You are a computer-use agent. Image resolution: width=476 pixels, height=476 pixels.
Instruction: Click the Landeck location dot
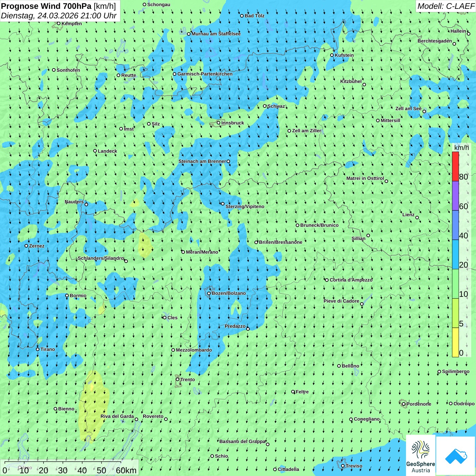point(95,151)
